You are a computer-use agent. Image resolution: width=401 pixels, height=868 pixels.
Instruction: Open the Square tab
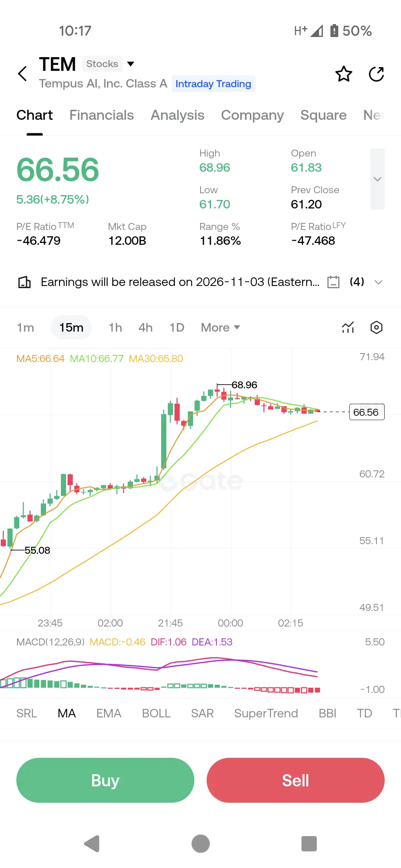coord(323,115)
